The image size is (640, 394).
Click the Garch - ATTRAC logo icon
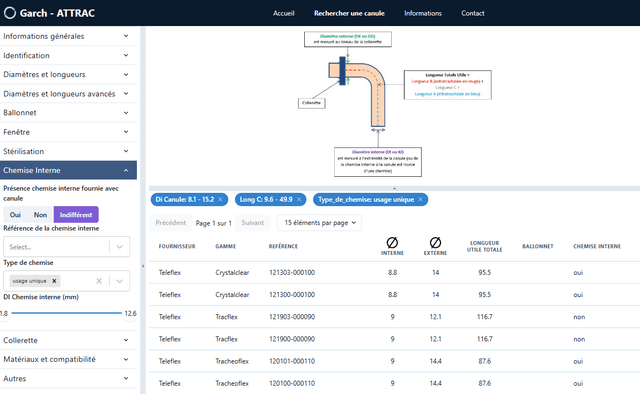pos(10,13)
